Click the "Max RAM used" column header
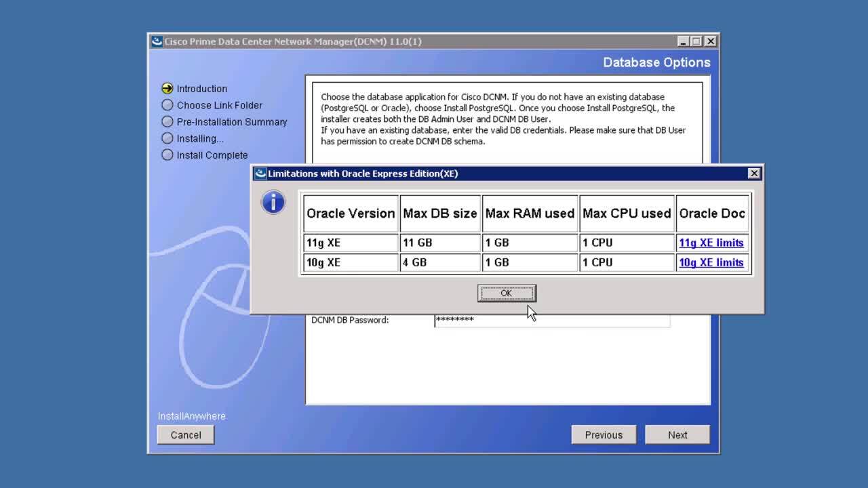The height and width of the screenshot is (488, 868). (530, 213)
